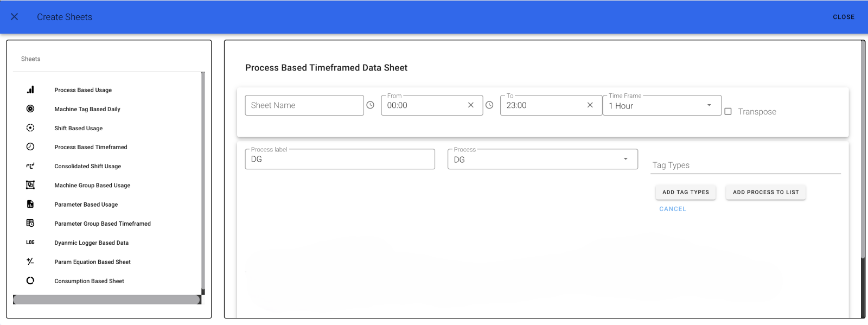
Task: Click the Parameter Group Based Timeframed icon
Action: click(30, 223)
